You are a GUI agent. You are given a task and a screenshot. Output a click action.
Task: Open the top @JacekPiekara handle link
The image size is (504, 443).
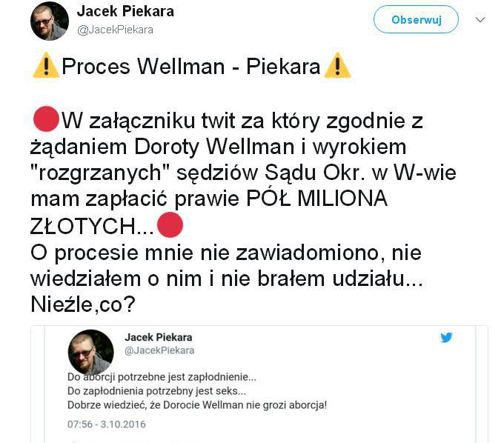115,30
